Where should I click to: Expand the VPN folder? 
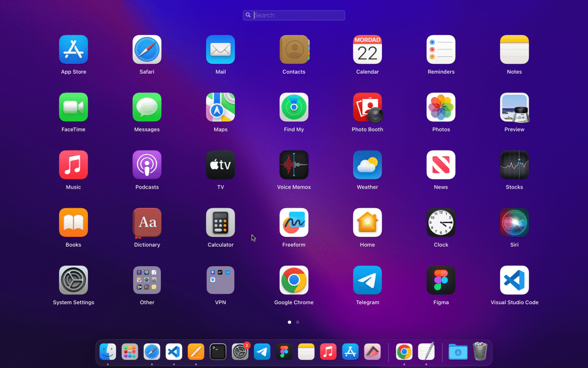pos(220,280)
